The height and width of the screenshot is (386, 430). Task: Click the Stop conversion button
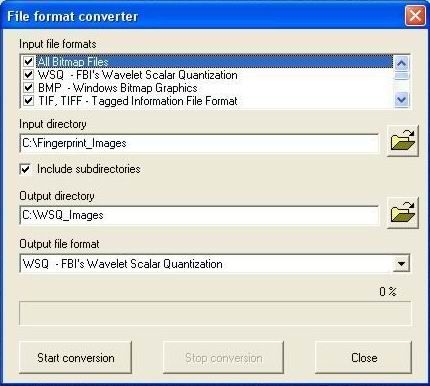pyautogui.click(x=223, y=358)
